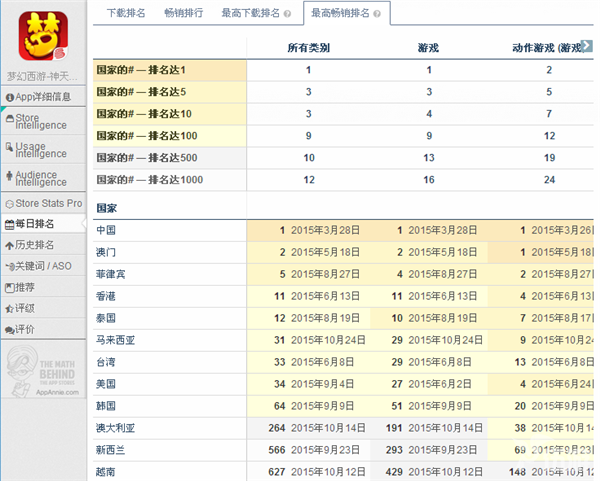
Task: Switch to 下载排名 tab
Action: 126,13
